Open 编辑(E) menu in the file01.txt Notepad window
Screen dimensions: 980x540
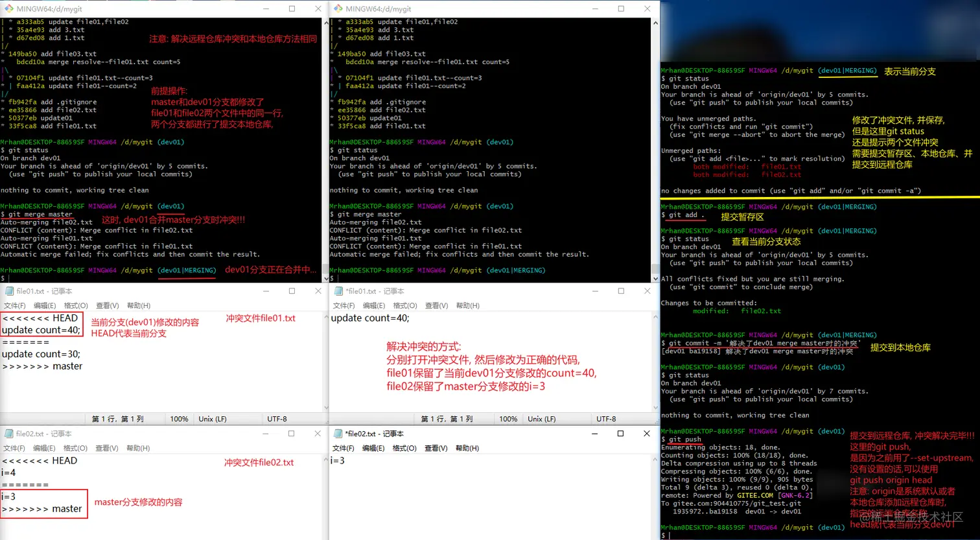(x=45, y=305)
